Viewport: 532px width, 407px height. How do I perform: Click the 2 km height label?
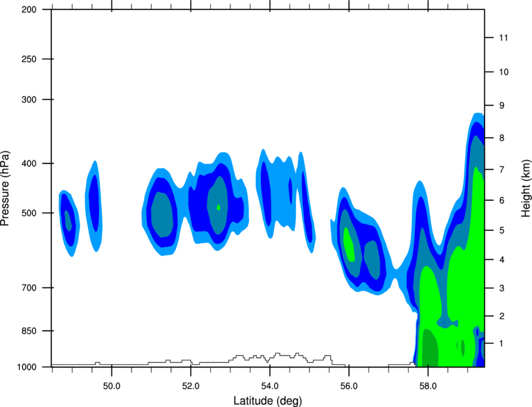[502, 316]
